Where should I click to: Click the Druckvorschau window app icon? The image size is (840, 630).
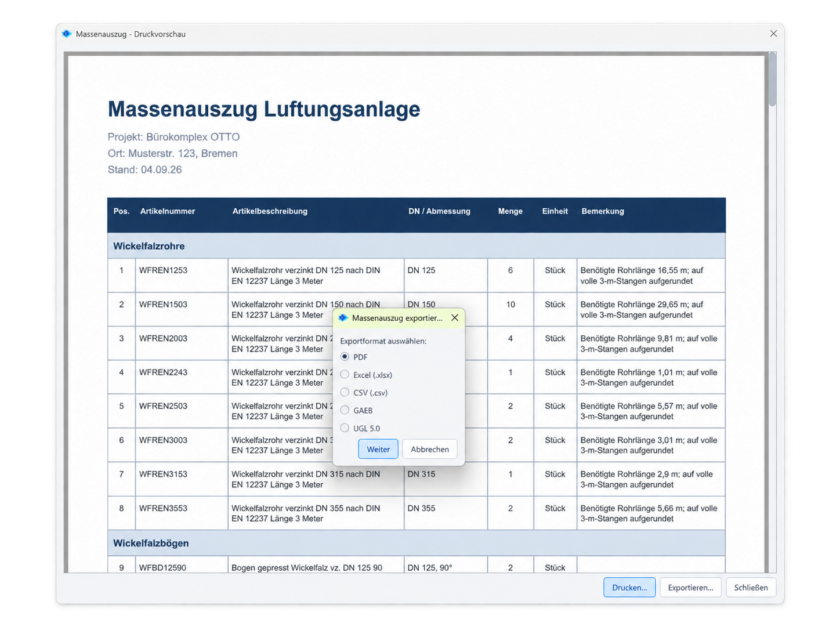coord(67,34)
